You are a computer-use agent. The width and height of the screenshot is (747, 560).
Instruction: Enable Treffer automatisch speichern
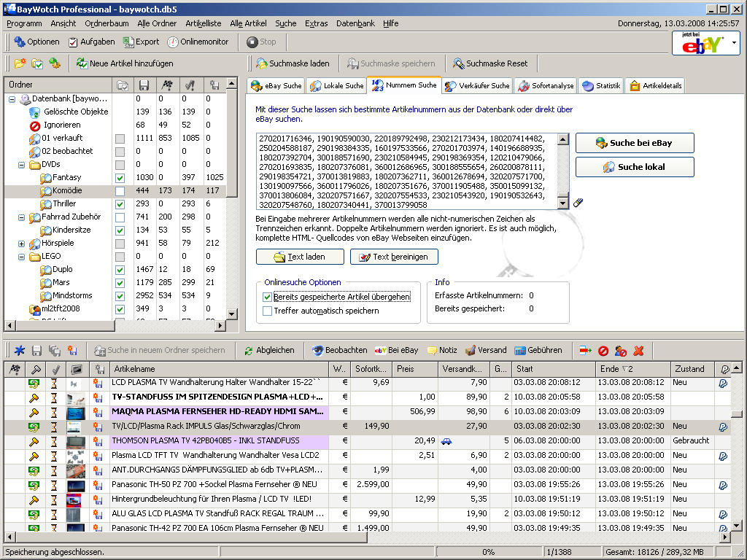point(267,311)
